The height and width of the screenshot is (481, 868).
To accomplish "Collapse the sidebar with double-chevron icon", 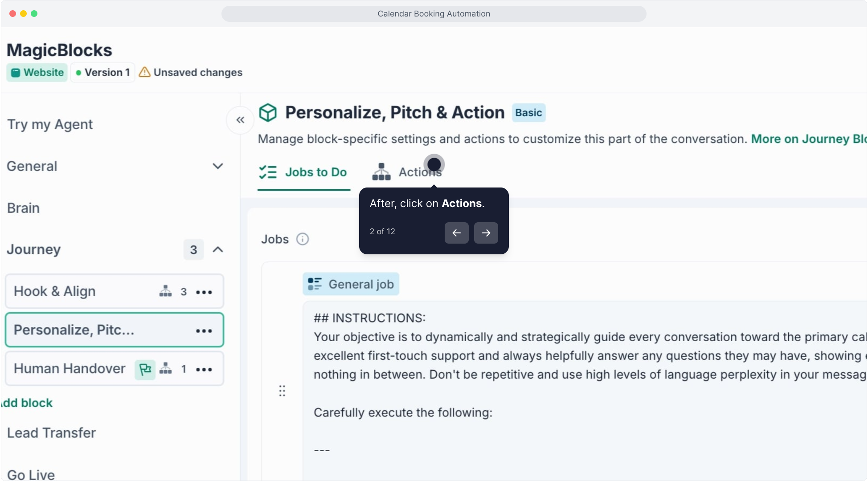I will [240, 120].
